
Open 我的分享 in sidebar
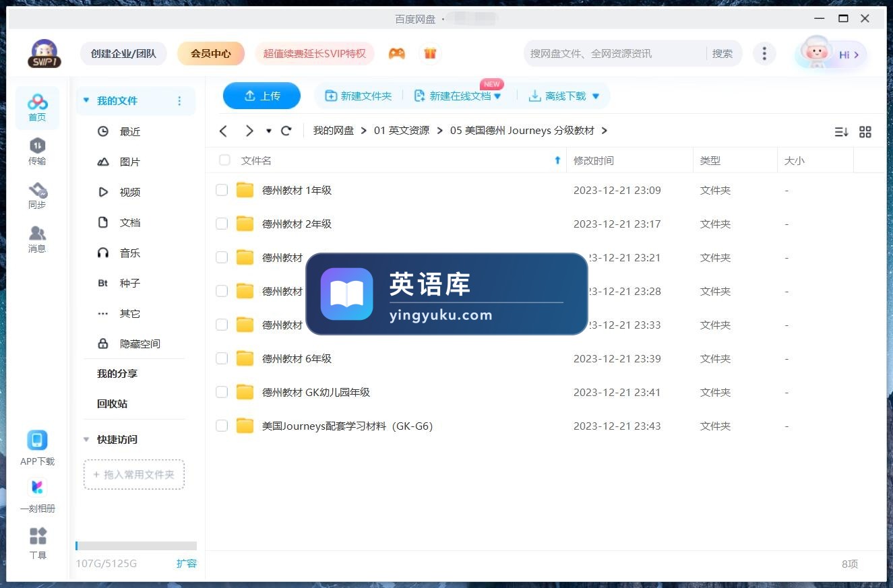(x=117, y=373)
